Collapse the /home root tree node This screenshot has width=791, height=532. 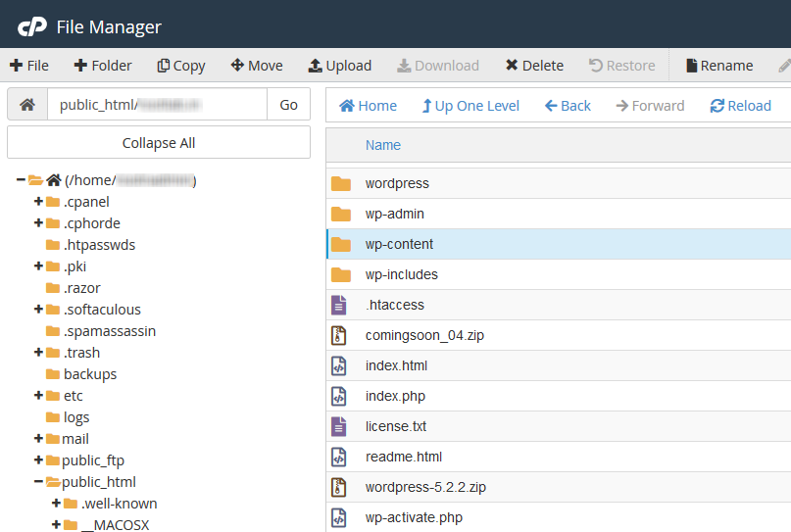pos(21,179)
